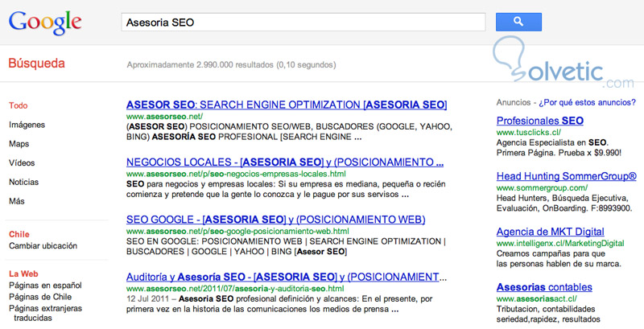644x329 pixels.
Task: Click ¿Por qué estos anuncios? link
Action: (588, 103)
